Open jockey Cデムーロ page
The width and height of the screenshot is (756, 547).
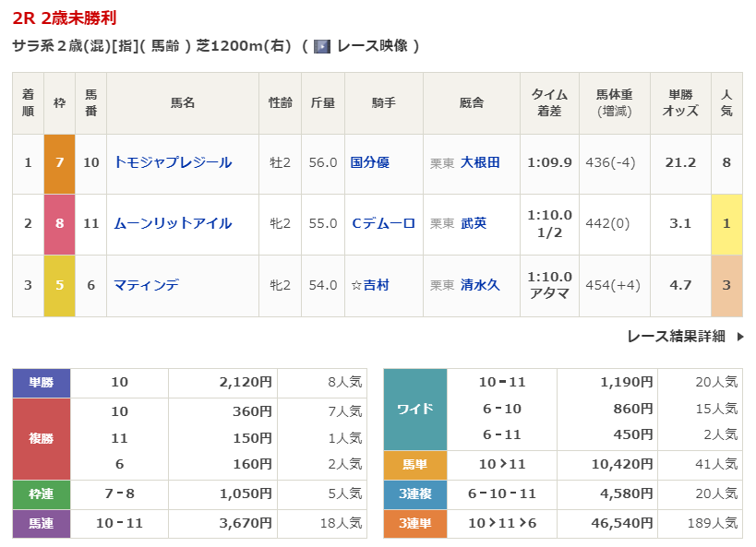383,223
